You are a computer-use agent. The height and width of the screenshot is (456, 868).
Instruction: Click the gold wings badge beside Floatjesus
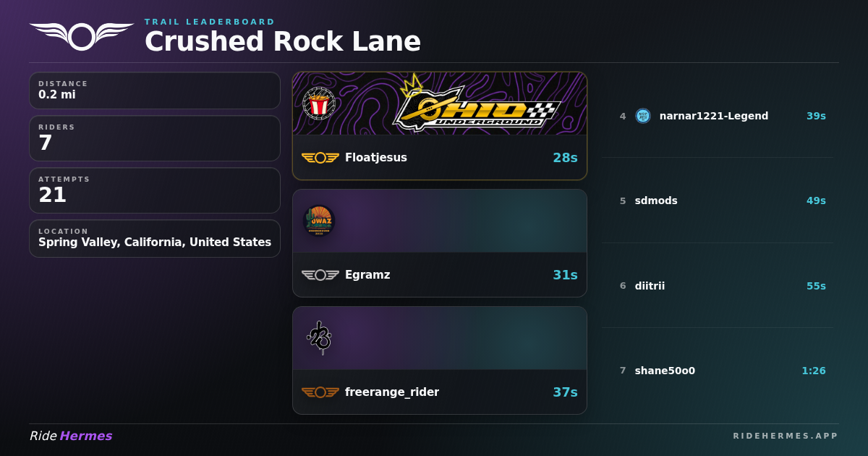(320, 158)
